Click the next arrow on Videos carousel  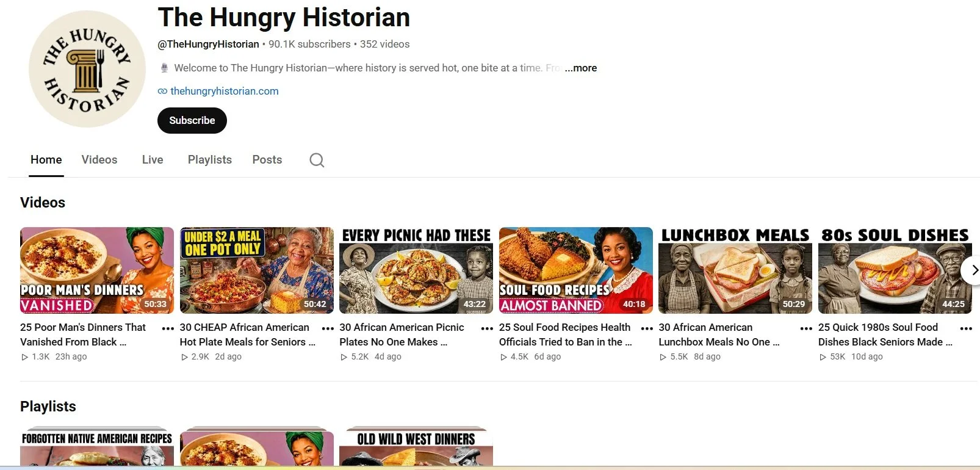coord(973,270)
